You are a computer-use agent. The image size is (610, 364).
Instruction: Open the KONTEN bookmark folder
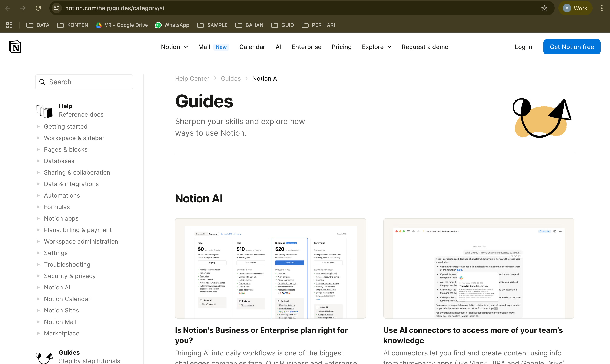tap(73, 25)
